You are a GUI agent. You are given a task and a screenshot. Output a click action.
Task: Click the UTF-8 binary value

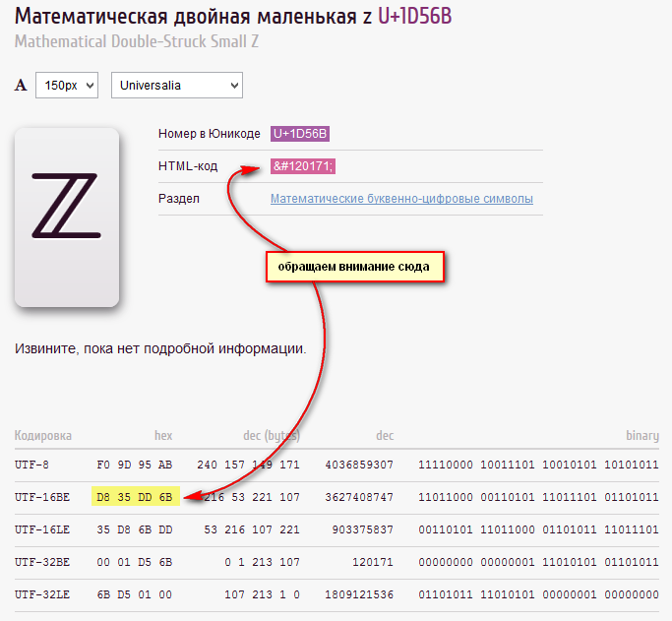coord(539,465)
